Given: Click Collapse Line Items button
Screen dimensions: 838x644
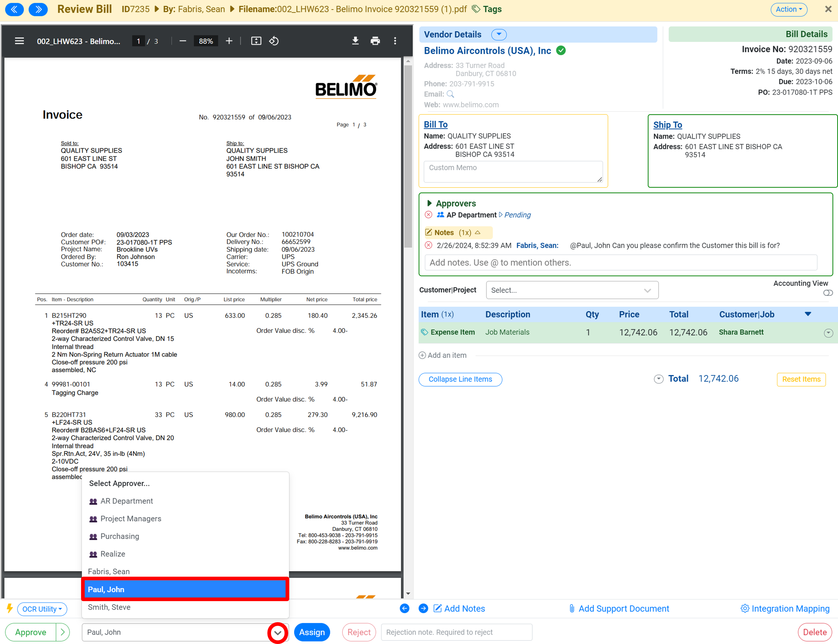Looking at the screenshot, I should [460, 379].
